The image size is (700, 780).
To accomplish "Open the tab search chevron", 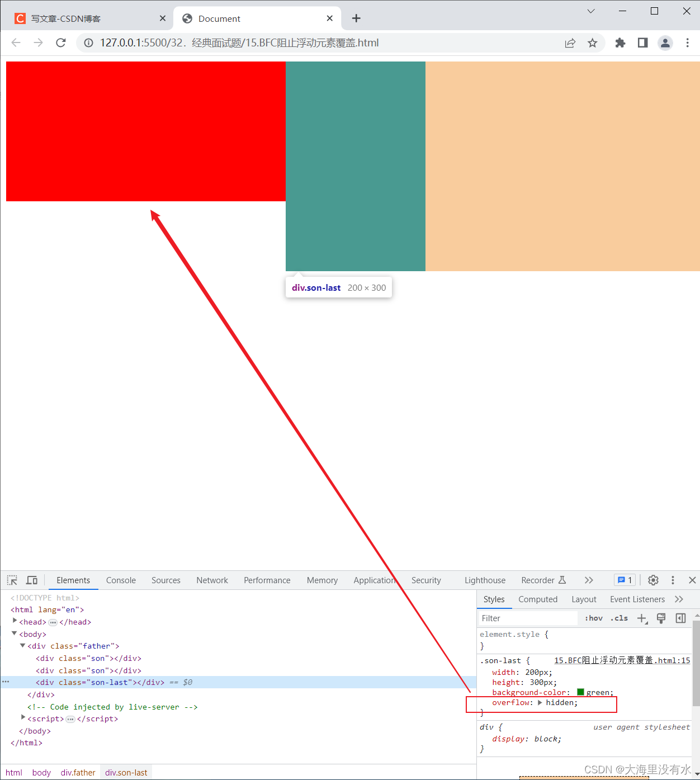I will tap(591, 11).
